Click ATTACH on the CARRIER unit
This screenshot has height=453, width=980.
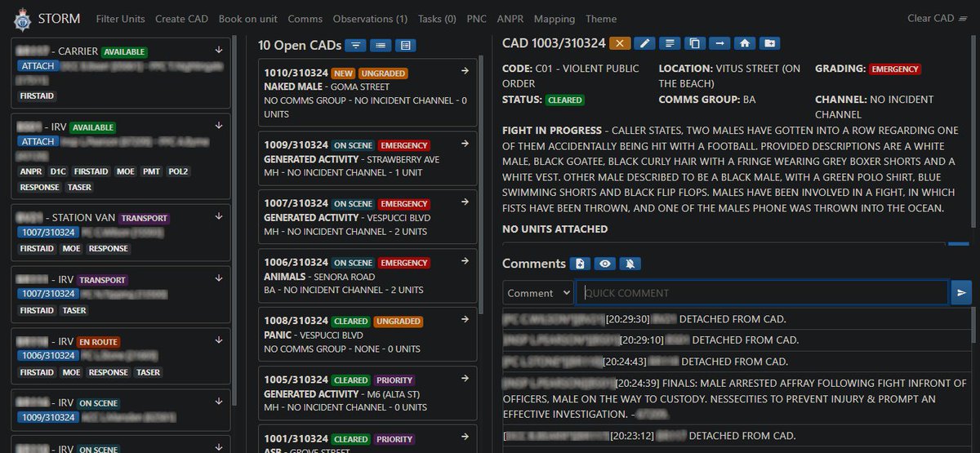point(38,65)
